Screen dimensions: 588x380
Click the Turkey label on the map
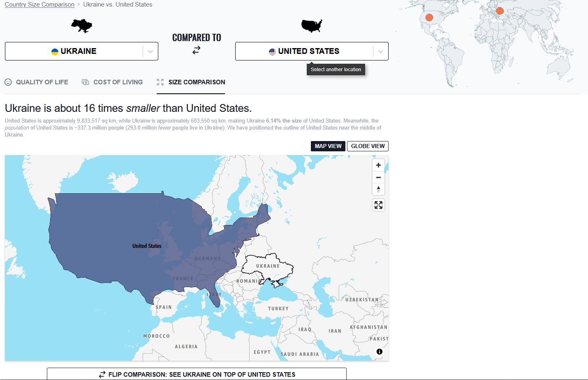coord(278,308)
